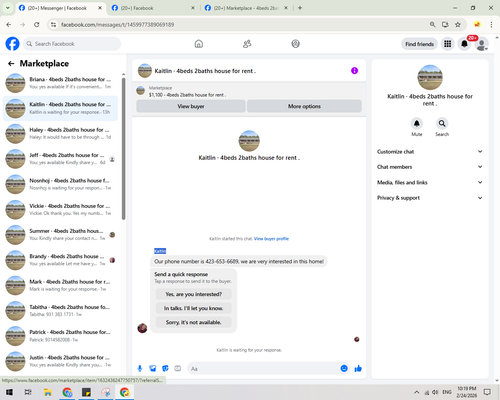
Task: Start a voice clip with microphone icon
Action: coord(140,368)
